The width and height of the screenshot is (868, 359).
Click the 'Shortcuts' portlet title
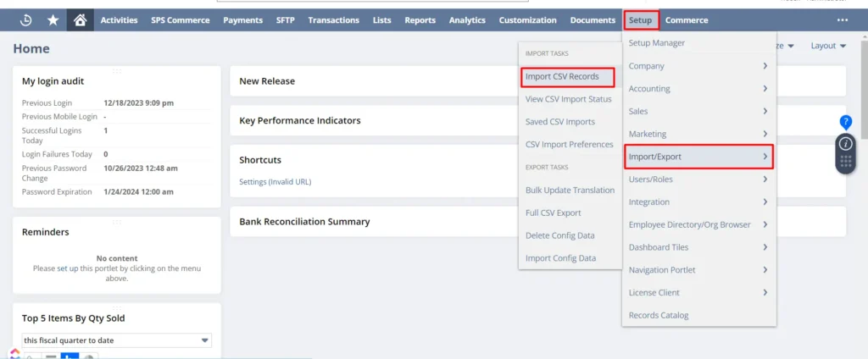click(260, 160)
